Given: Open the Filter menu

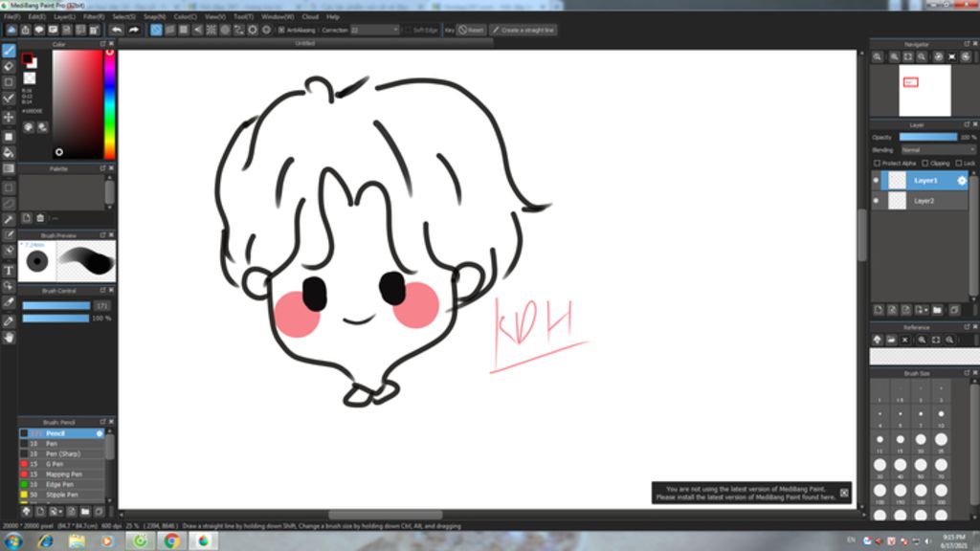Looking at the screenshot, I should (94, 17).
